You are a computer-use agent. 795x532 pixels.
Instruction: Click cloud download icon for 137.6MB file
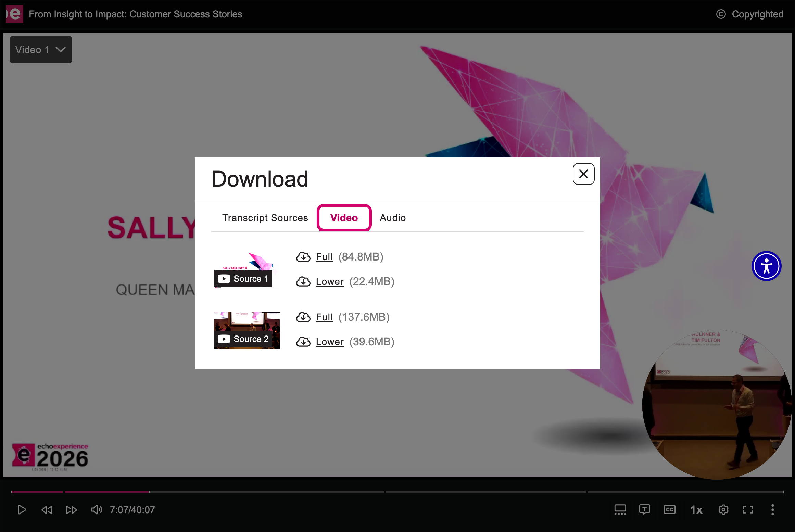click(303, 317)
